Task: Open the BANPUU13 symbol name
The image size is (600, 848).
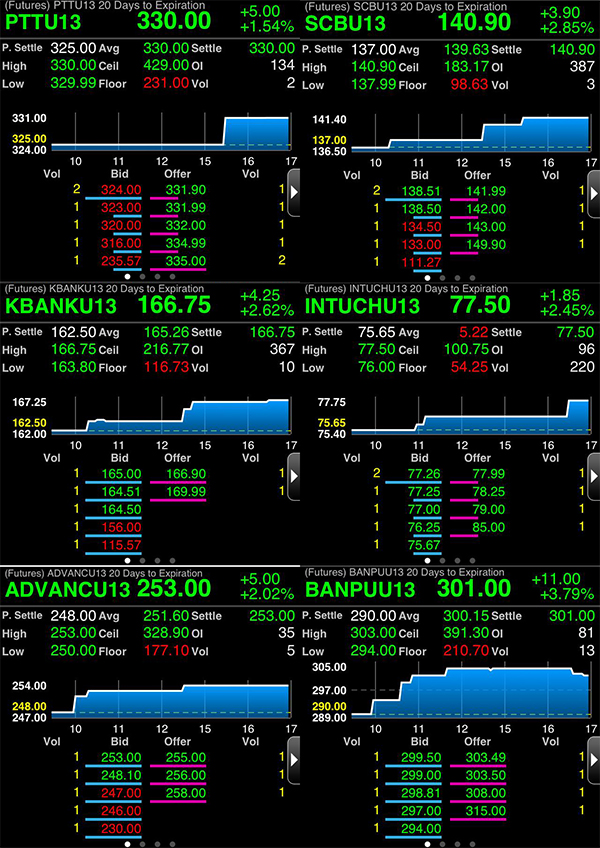Action: (x=360, y=589)
